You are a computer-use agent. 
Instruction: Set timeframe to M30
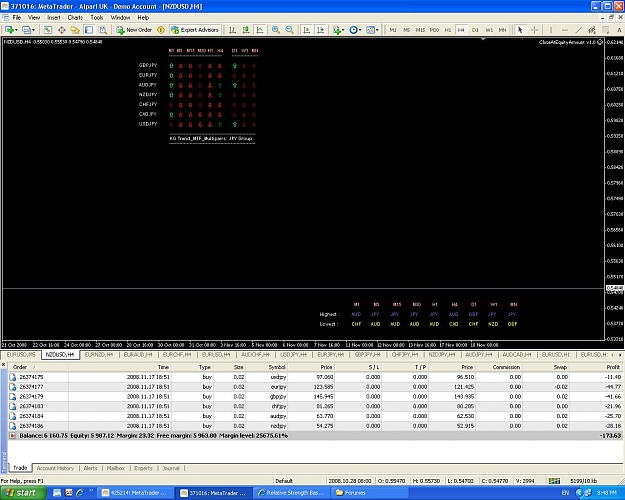434,30
